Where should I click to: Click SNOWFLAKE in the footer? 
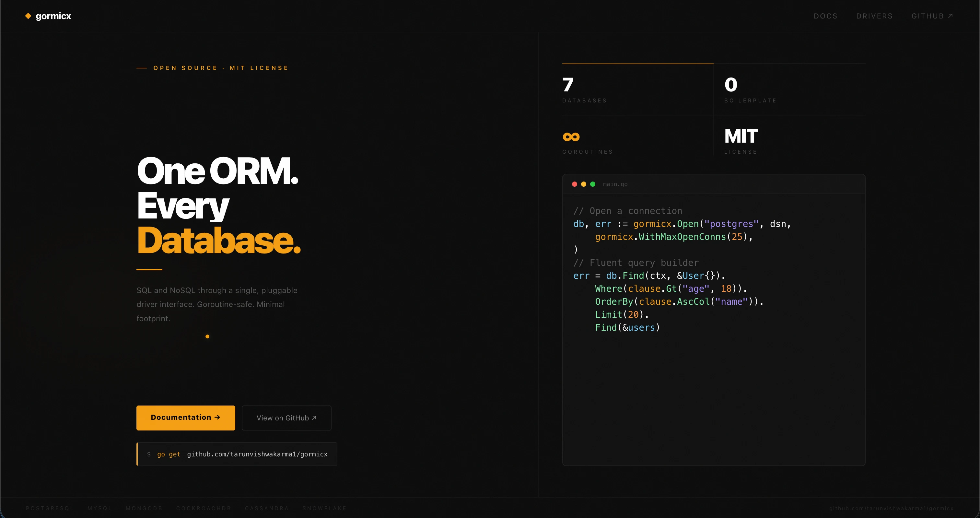click(324, 508)
